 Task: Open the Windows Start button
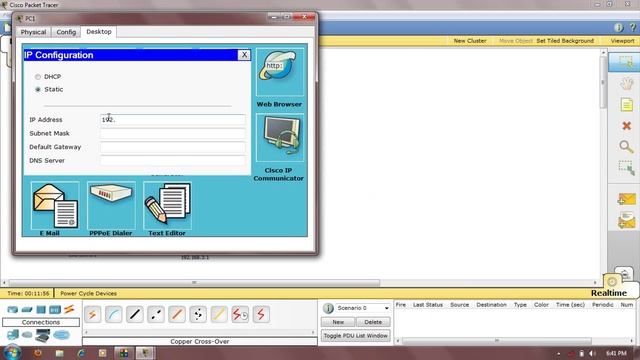tap(12, 352)
